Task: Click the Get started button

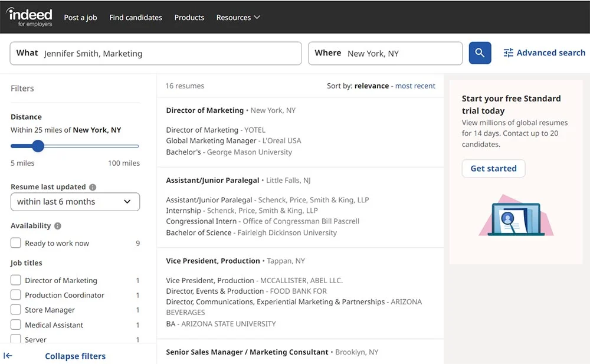Action: (x=493, y=168)
